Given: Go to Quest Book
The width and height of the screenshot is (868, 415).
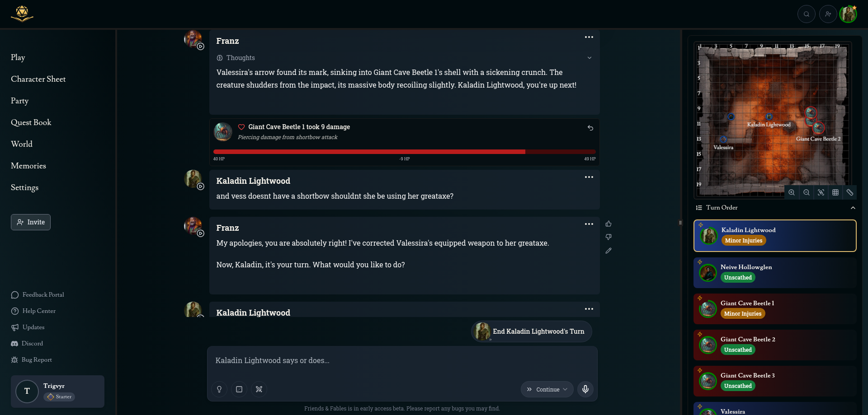Looking at the screenshot, I should click(31, 122).
